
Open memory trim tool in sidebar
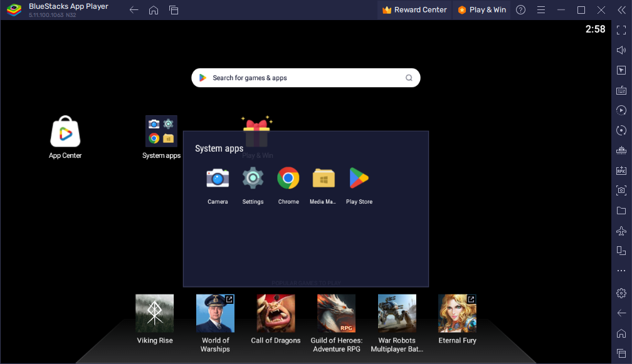click(621, 150)
